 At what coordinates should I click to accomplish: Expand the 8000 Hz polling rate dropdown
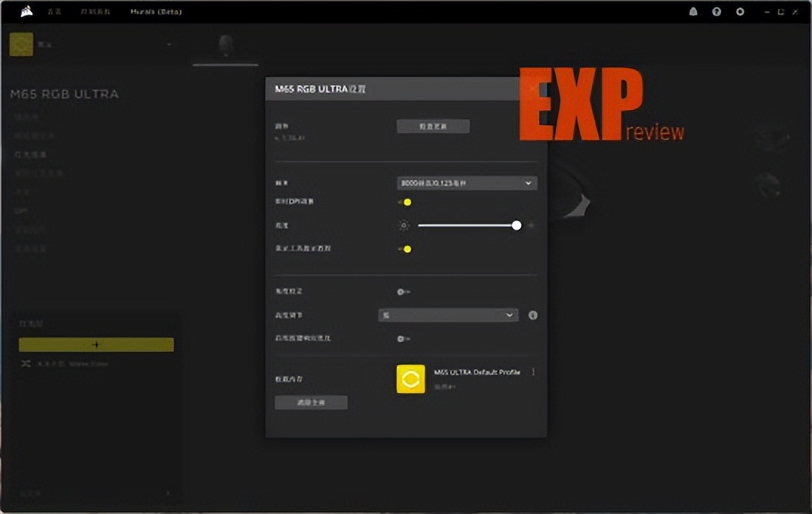point(467,182)
